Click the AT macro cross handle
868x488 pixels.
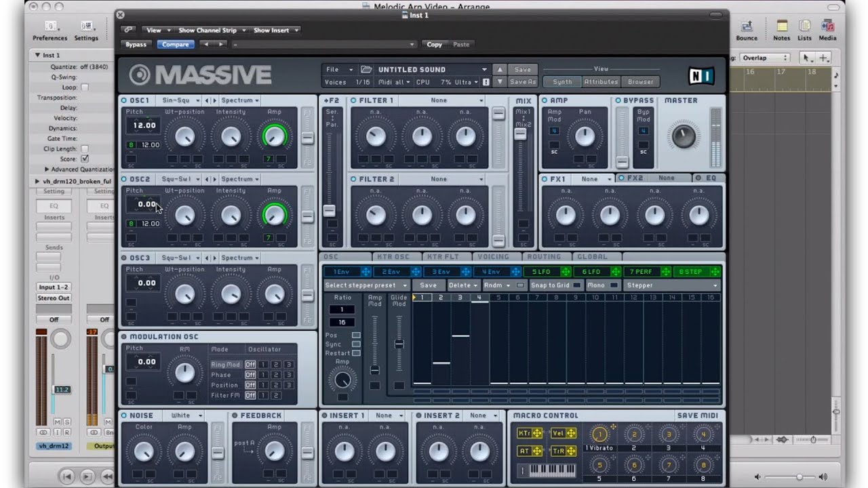pyautogui.click(x=537, y=451)
